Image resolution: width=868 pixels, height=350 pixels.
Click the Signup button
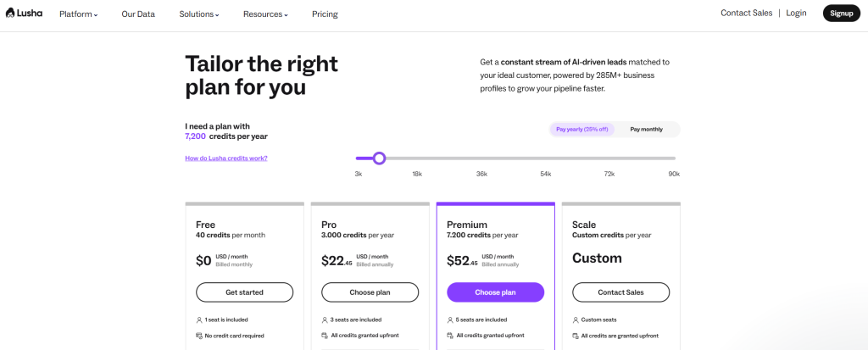(x=841, y=14)
